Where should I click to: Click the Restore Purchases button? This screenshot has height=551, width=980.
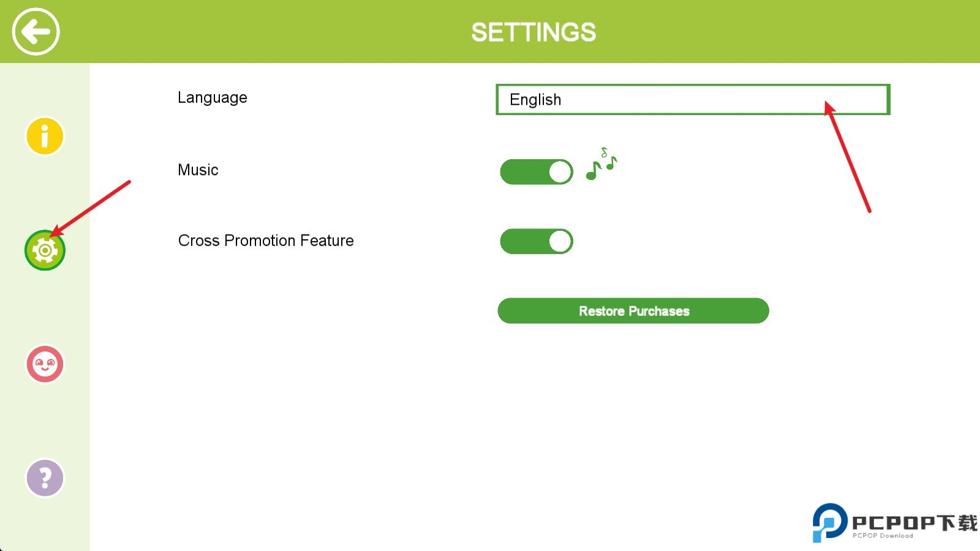point(633,311)
